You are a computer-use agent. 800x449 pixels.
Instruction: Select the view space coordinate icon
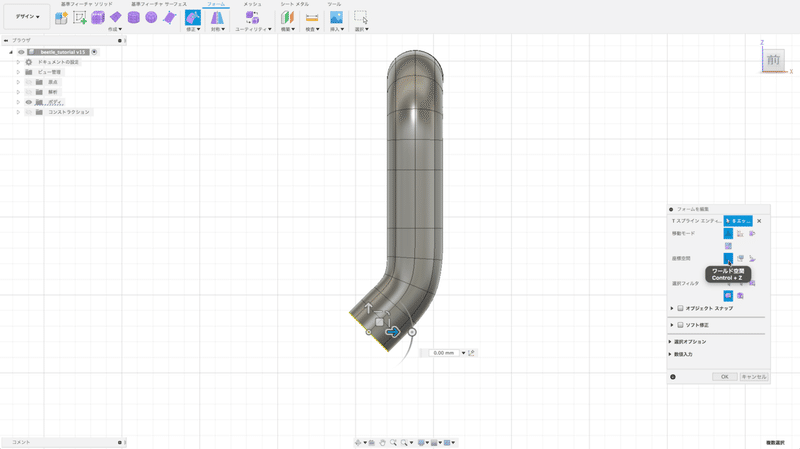point(740,259)
